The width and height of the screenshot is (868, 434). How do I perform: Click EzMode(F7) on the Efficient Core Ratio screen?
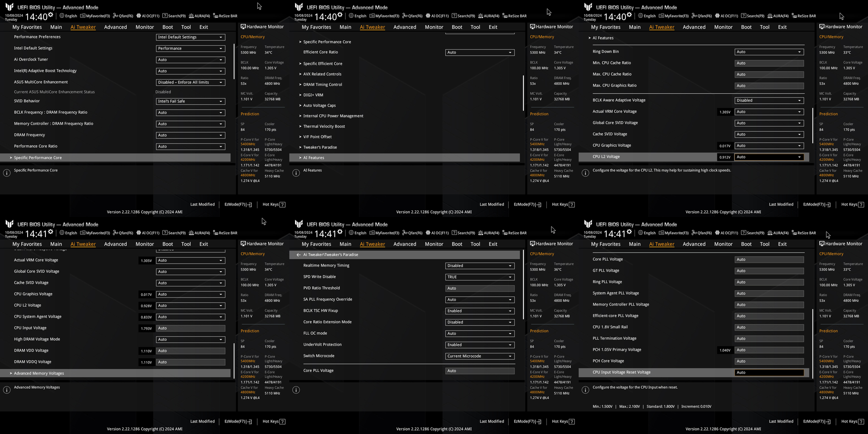click(x=527, y=205)
